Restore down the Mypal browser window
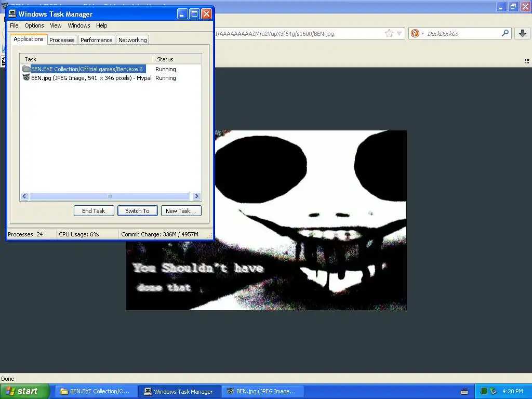 (513, 6)
